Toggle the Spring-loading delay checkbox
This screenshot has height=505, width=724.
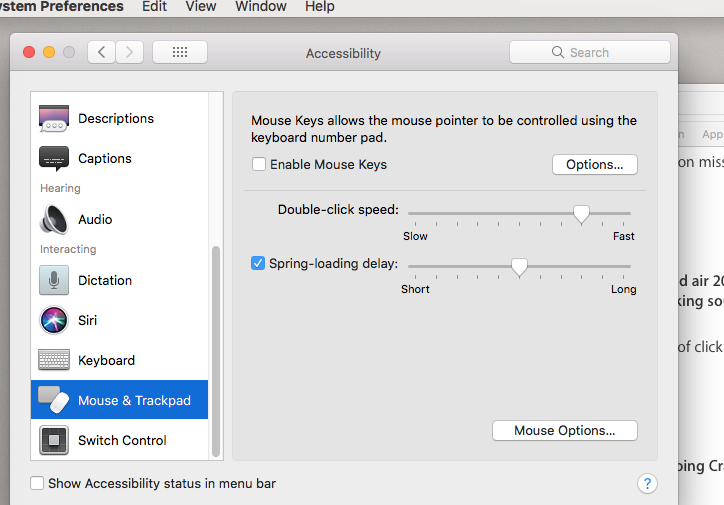pos(258,264)
